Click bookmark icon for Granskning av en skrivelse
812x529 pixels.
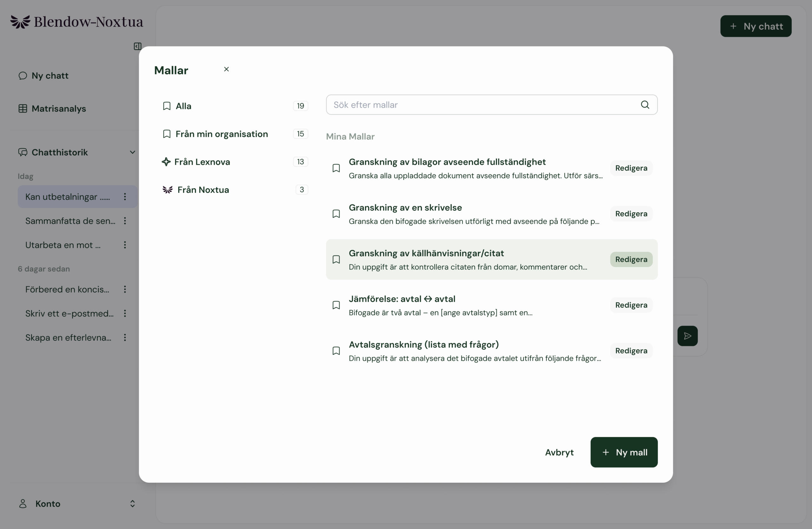click(336, 214)
